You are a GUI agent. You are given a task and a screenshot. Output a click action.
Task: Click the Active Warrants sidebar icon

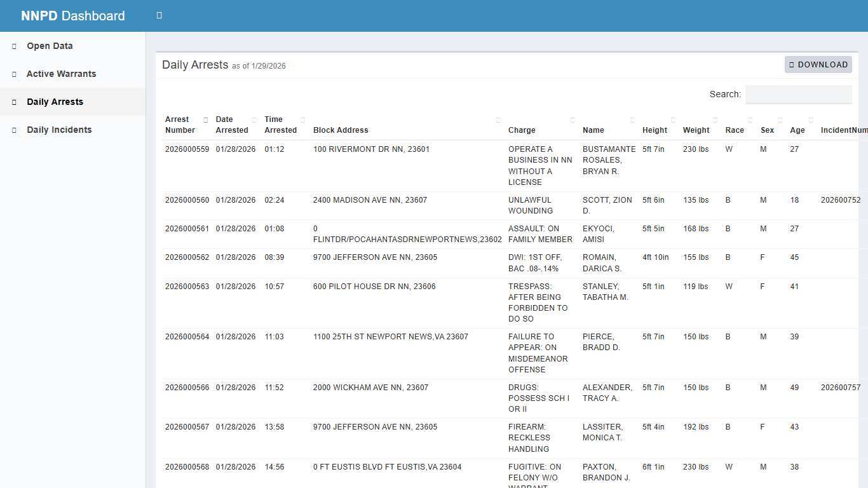pos(14,74)
